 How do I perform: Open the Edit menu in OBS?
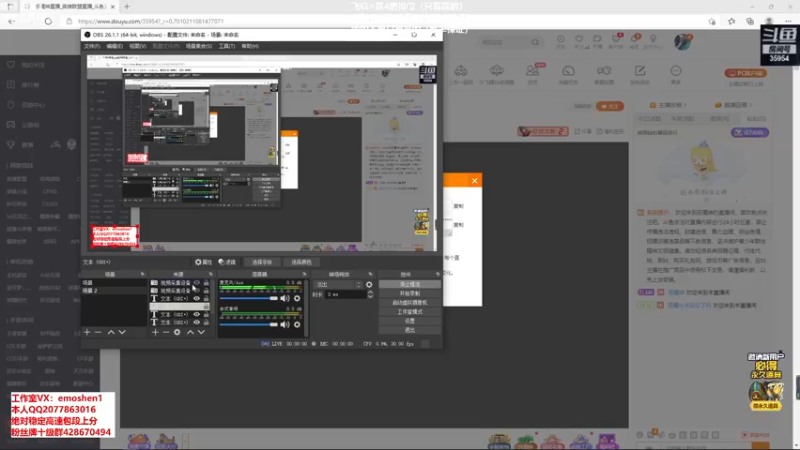[114, 46]
